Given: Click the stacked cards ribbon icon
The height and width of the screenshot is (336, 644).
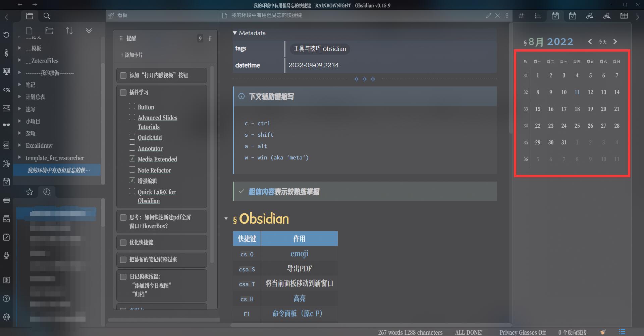Looking at the screenshot, I should click(6, 200).
